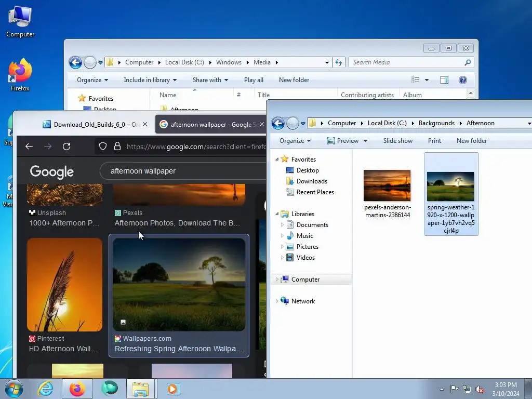Open the view options dropdown arrow in Media window

(x=427, y=80)
